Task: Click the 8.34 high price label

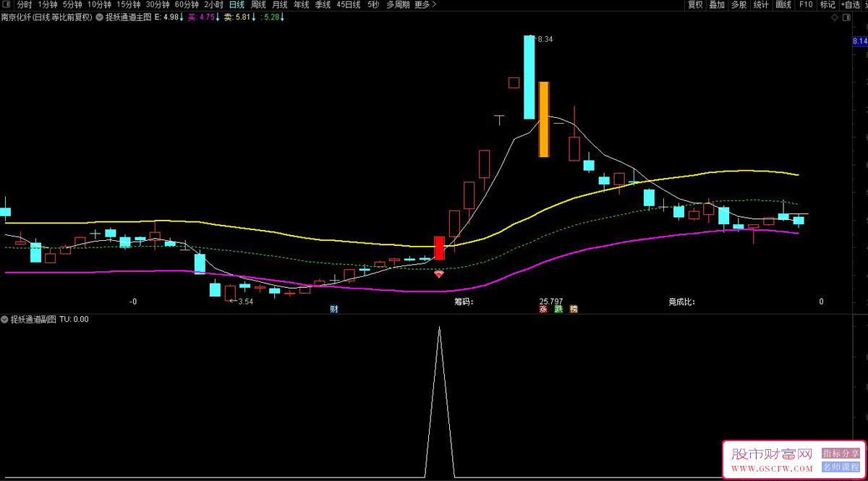Action: [545, 39]
